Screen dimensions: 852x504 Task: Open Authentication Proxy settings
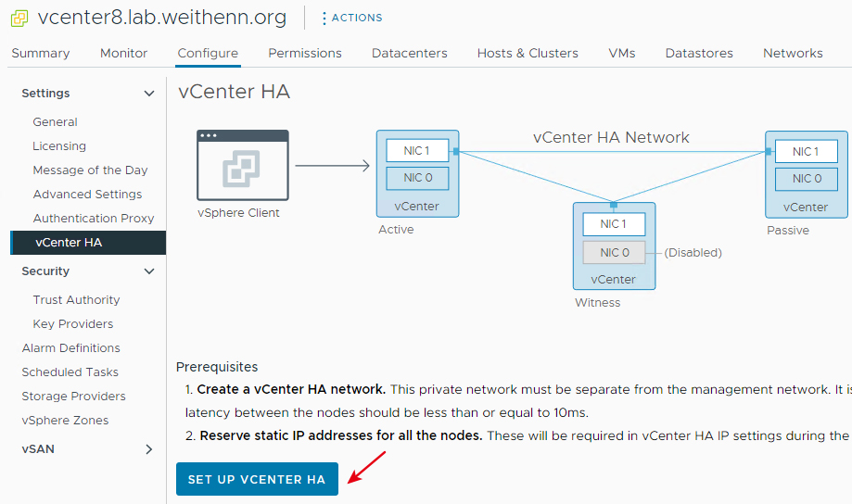pos(94,219)
